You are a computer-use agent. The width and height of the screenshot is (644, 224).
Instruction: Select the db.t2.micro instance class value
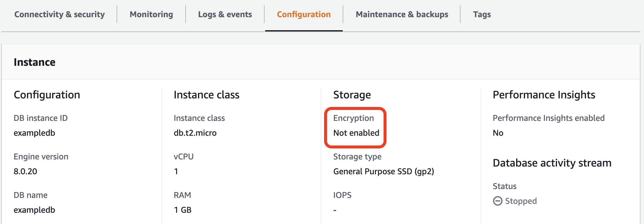coord(195,133)
